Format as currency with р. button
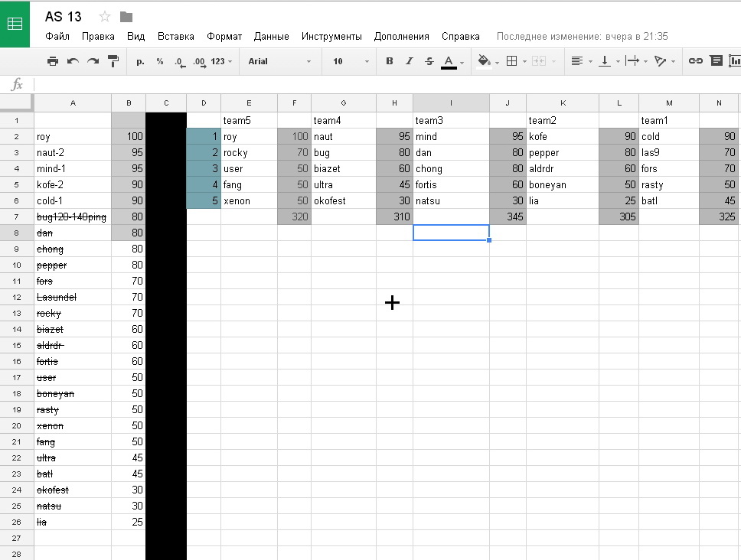 click(140, 61)
